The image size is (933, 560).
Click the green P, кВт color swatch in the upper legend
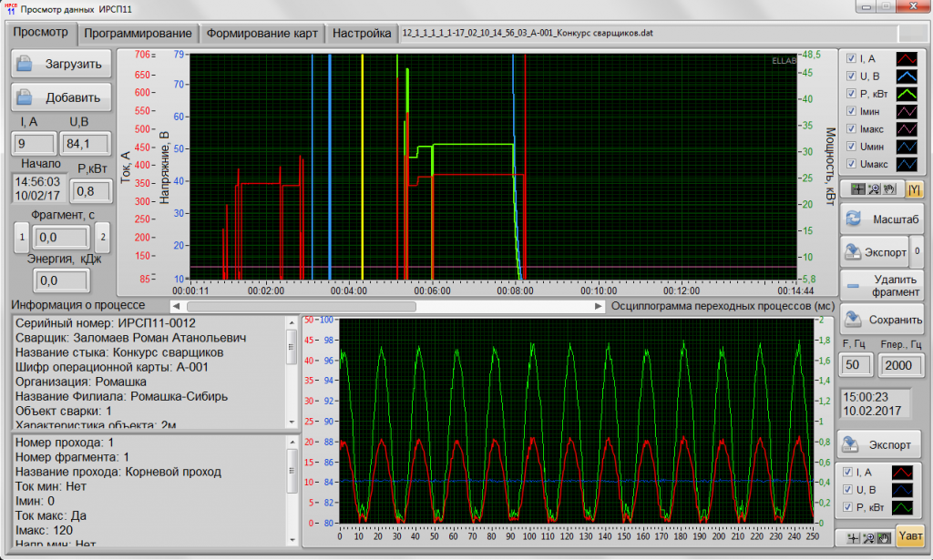click(x=907, y=94)
